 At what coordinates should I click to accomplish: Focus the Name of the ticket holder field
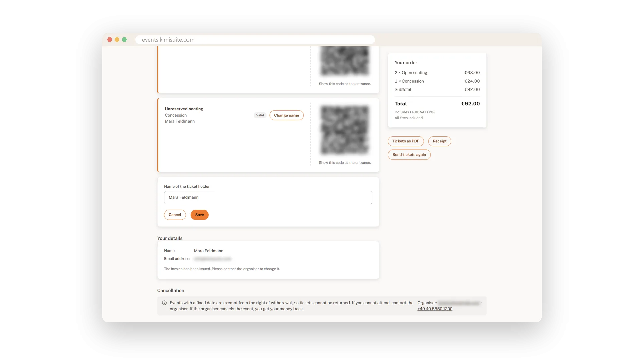268,198
